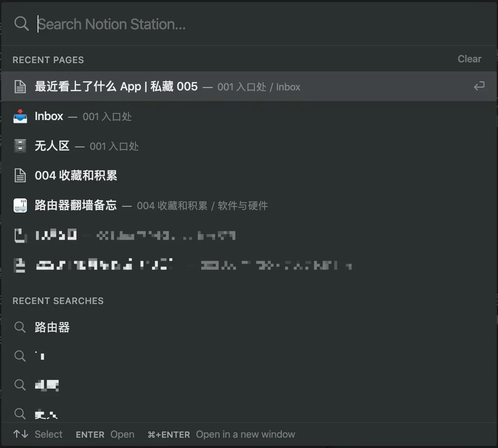Open the Inbox page
Viewport: 498px width, 448px height.
[49, 116]
